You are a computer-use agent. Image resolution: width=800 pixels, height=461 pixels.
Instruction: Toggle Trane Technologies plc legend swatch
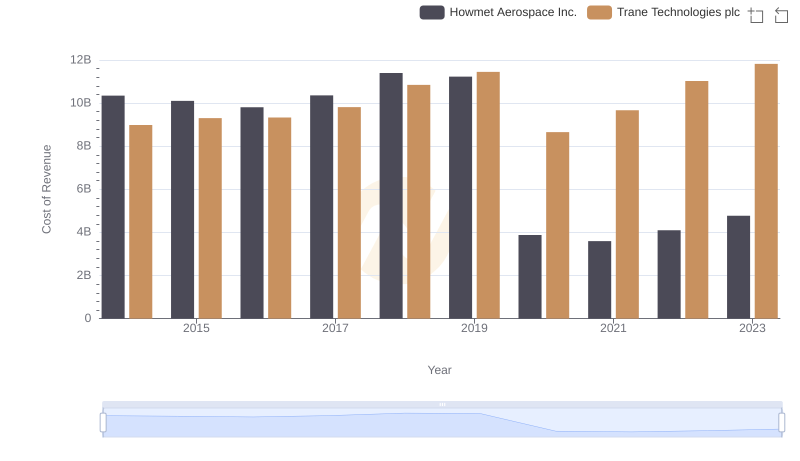coord(599,12)
